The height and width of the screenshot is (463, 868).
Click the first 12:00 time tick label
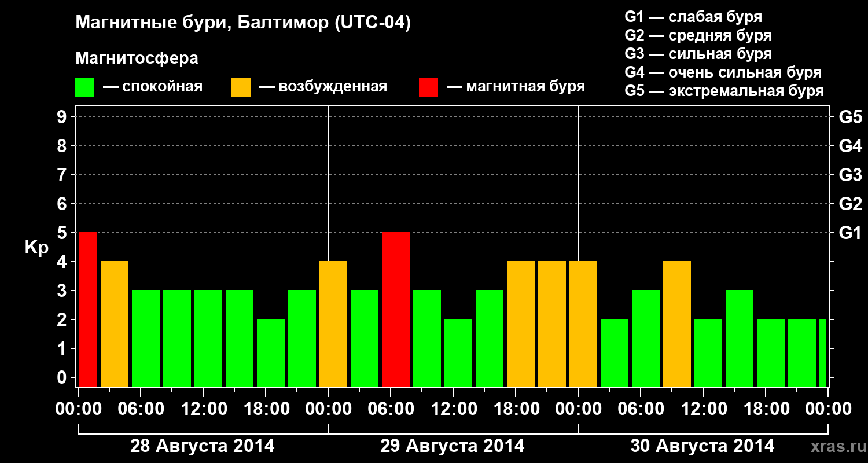point(204,409)
